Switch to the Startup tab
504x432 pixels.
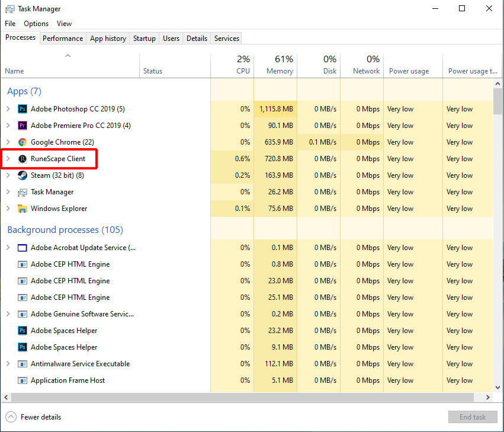tap(145, 39)
